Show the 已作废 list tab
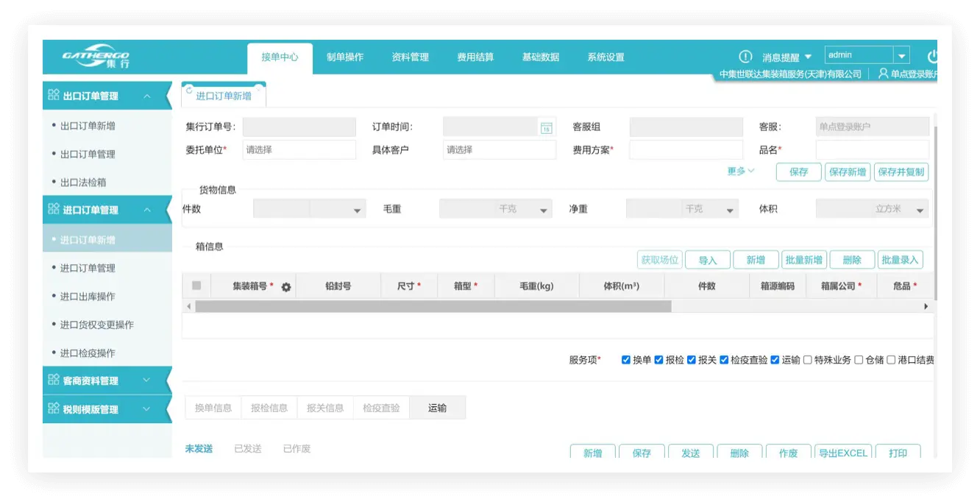Image resolution: width=980 pixels, height=499 pixels. point(297,448)
